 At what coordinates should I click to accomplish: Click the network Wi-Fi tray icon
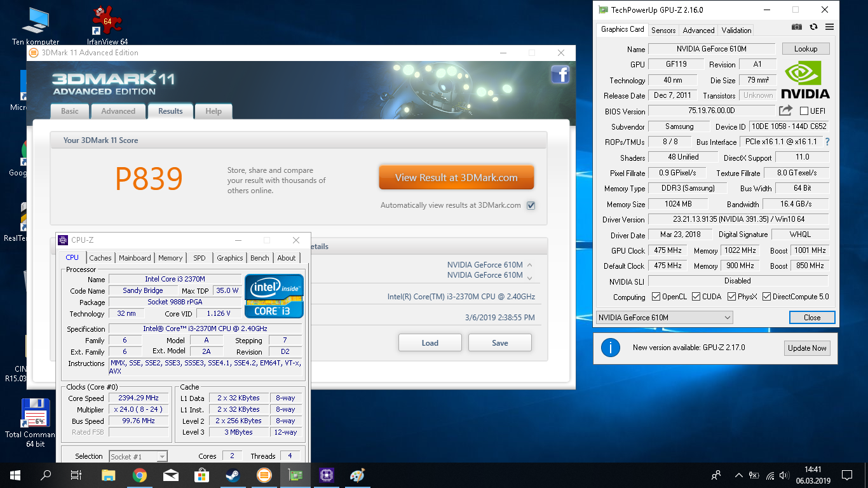point(770,475)
